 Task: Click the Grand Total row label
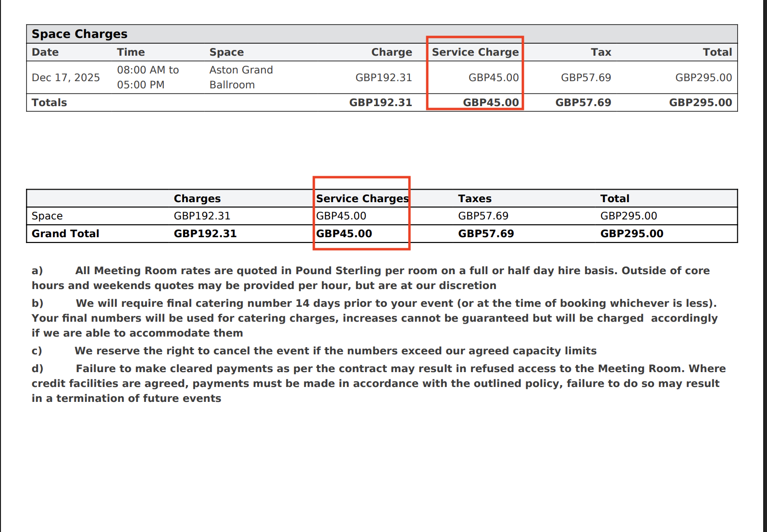65,234
